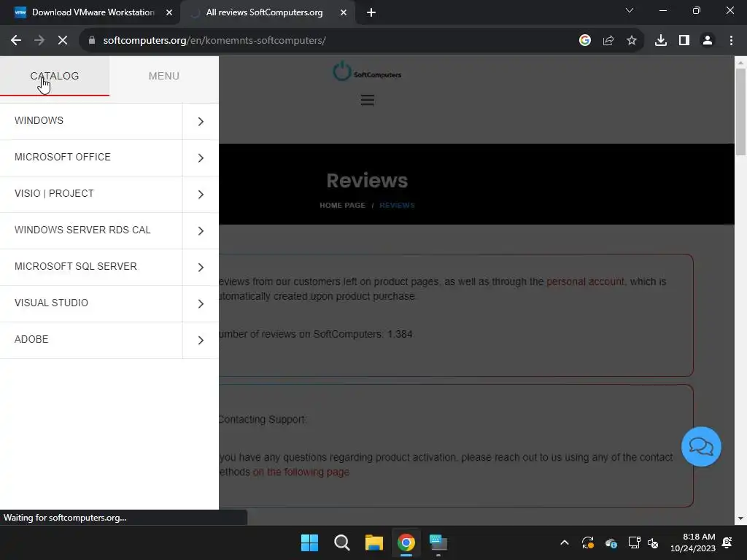The width and height of the screenshot is (747, 560).
Task: Expand MICROSOFT OFFICE submenu chevron
Action: coord(201,157)
